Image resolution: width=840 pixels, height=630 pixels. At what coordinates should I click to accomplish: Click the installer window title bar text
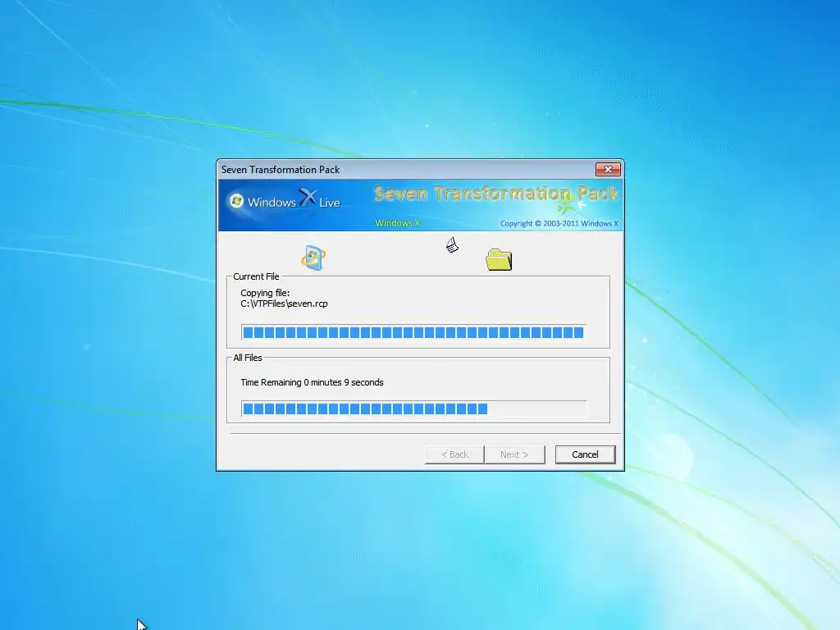tap(281, 170)
